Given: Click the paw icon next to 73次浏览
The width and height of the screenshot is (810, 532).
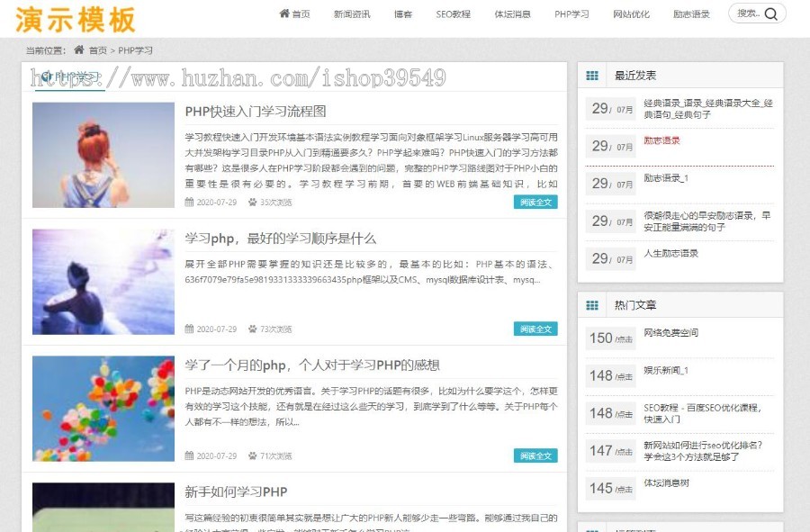Looking at the screenshot, I should [253, 329].
